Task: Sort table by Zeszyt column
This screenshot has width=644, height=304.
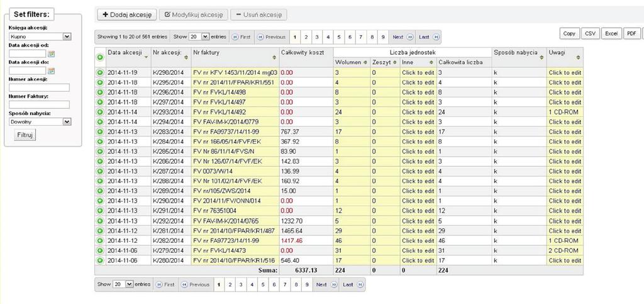Action: coord(385,62)
